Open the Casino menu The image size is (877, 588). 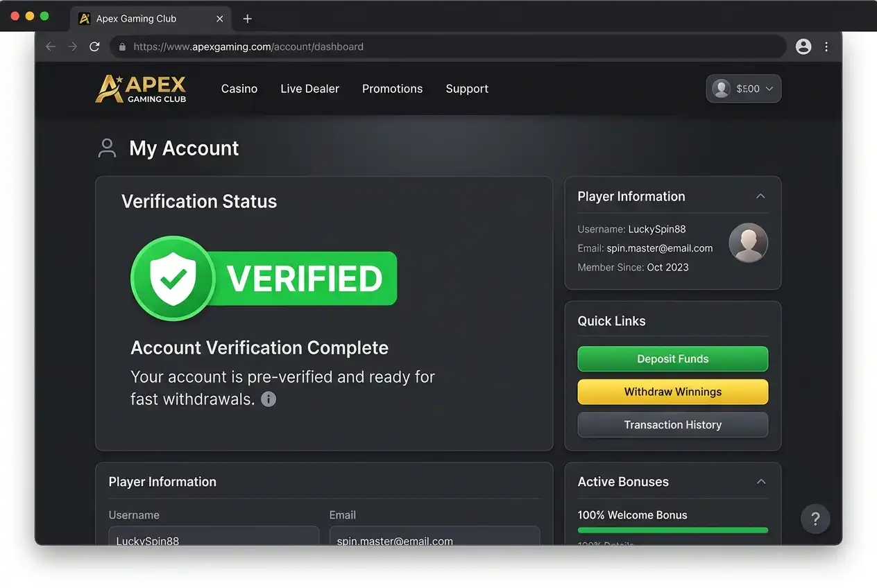pyautogui.click(x=239, y=89)
